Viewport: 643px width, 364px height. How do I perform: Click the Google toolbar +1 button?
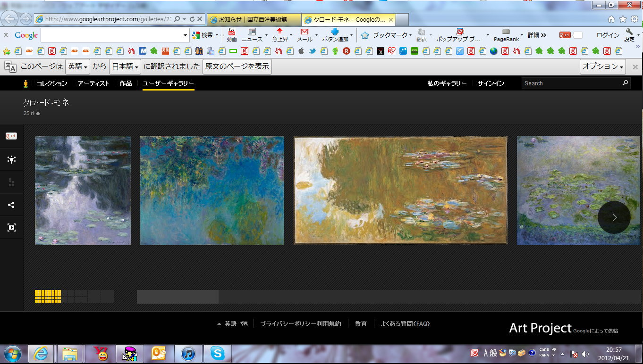click(565, 35)
